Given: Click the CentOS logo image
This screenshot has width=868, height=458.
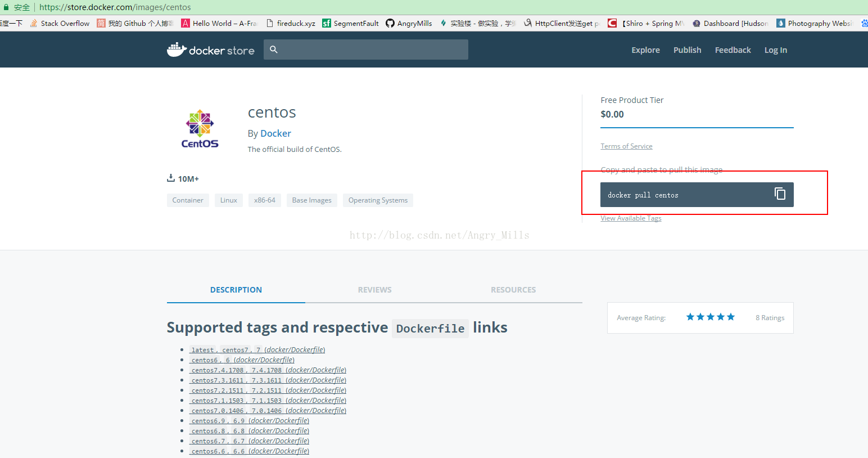Looking at the screenshot, I should [200, 129].
